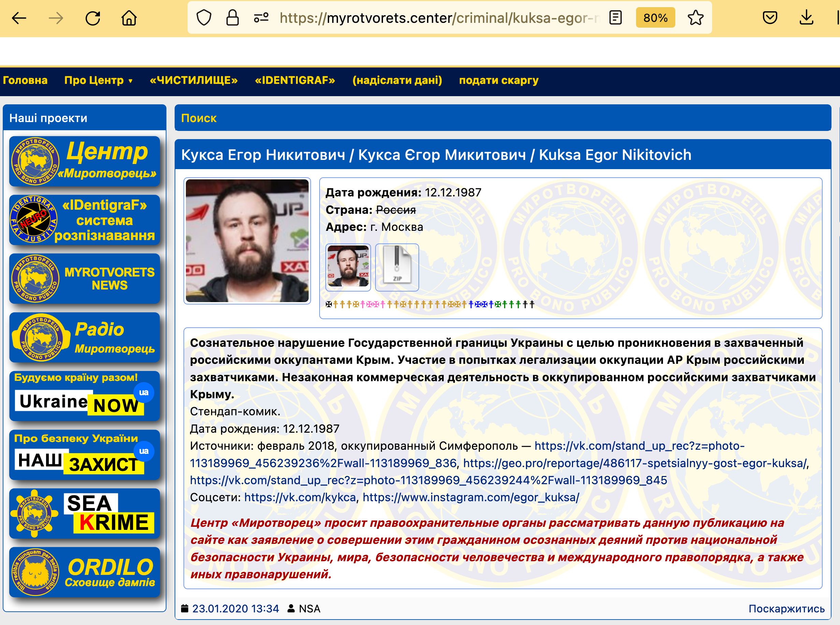Toggle reader view icon
Image resolution: width=840 pixels, height=625 pixels.
point(616,18)
